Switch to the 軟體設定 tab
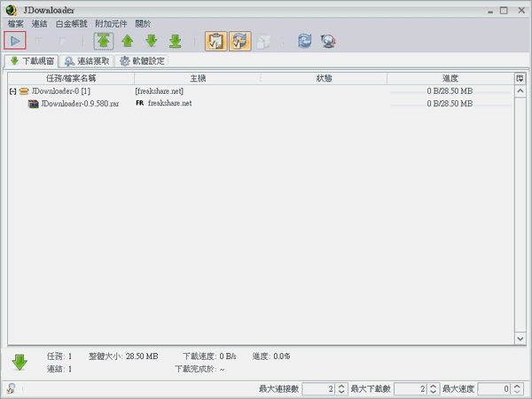Viewport: 532px width, 399px height. coord(142,61)
